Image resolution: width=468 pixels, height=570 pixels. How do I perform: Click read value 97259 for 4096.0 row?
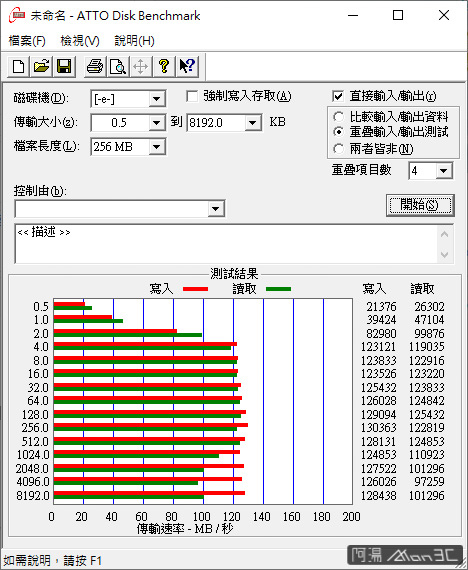click(x=429, y=482)
